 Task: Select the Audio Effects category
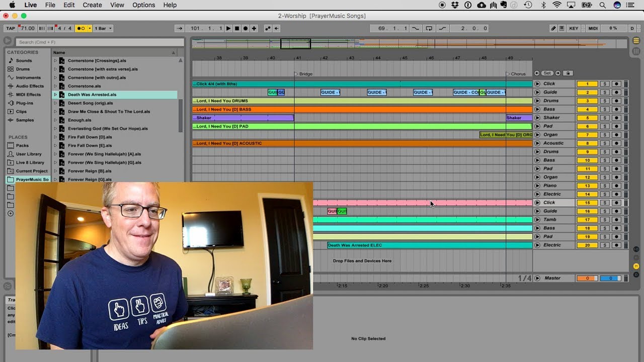click(30, 86)
